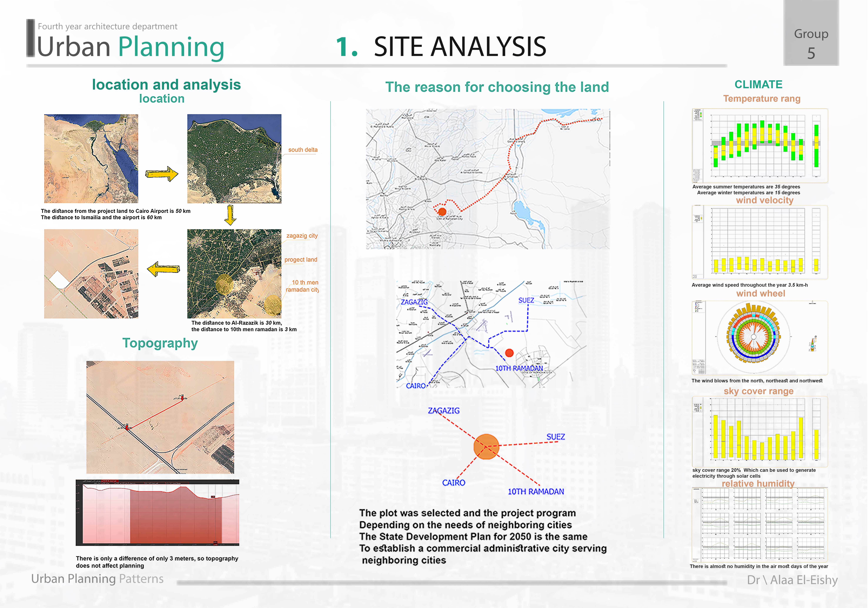Click the SUEZ label in radial diagram
The image size is (868, 608).
point(555,437)
